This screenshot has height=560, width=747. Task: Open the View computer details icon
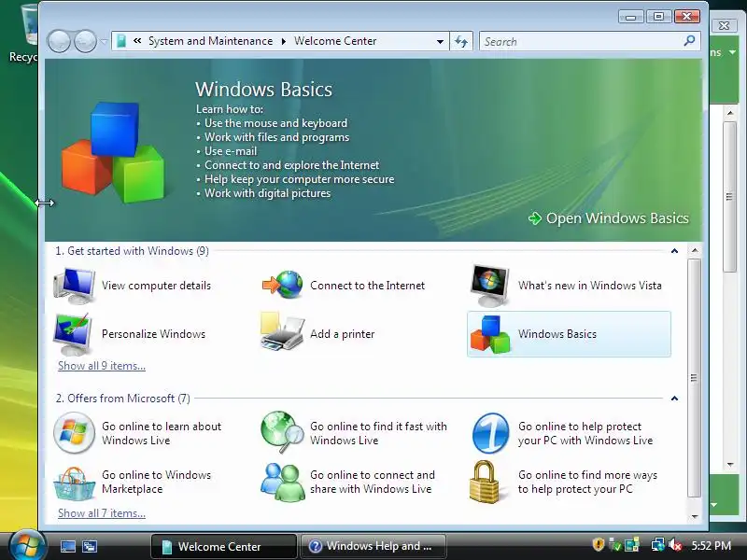pyautogui.click(x=75, y=286)
